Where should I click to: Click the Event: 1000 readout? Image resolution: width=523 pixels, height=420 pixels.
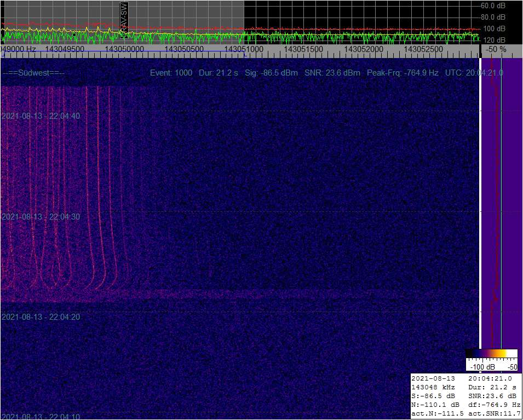point(171,73)
